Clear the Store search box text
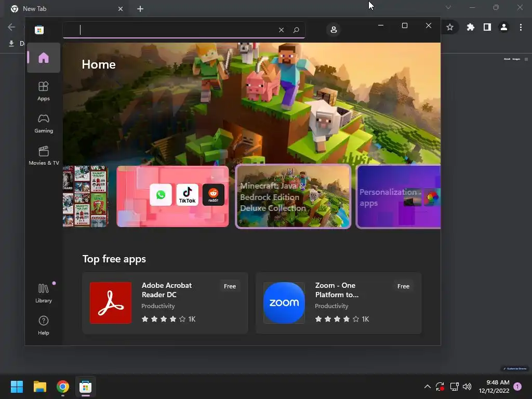The height and width of the screenshot is (399, 532). [x=281, y=30]
